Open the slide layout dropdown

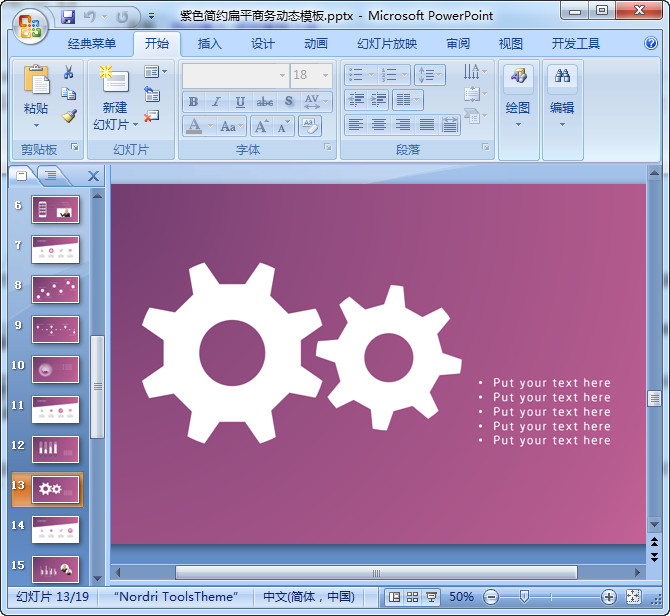155,72
